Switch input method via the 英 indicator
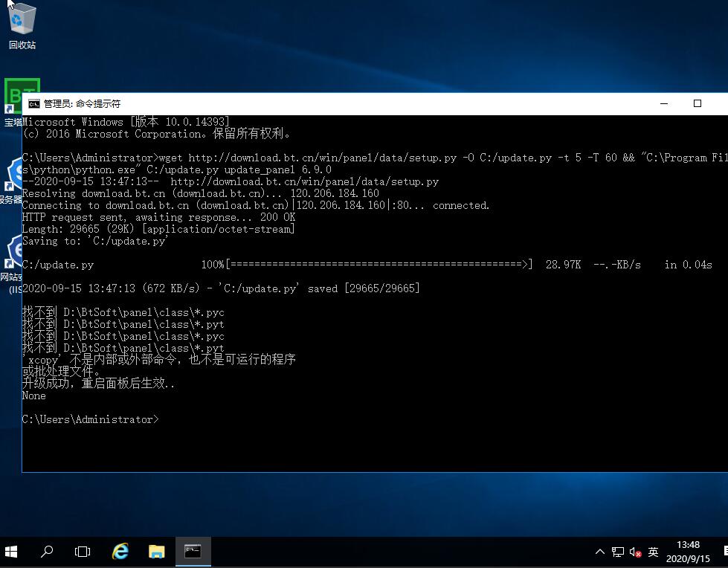The width and height of the screenshot is (728, 568). pos(653,552)
